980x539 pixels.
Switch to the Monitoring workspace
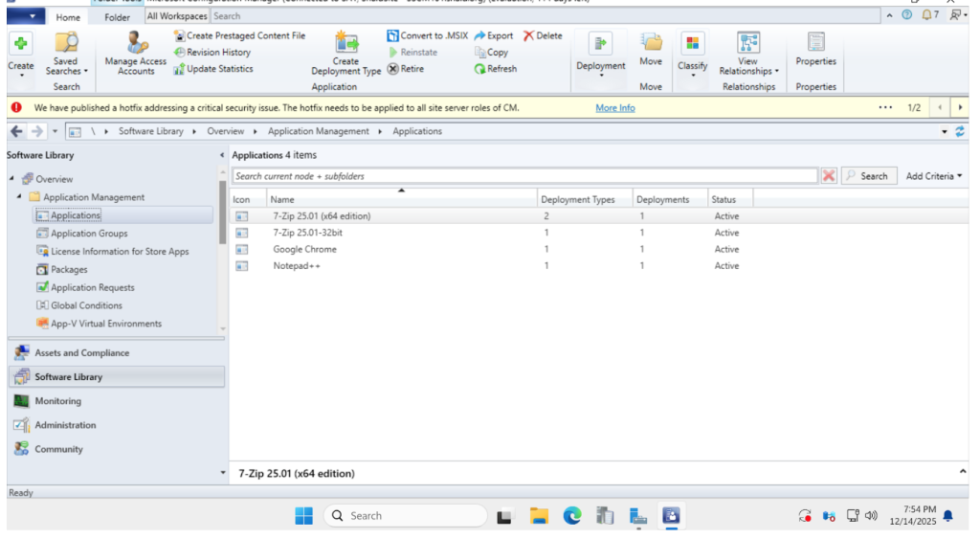pyautogui.click(x=57, y=401)
